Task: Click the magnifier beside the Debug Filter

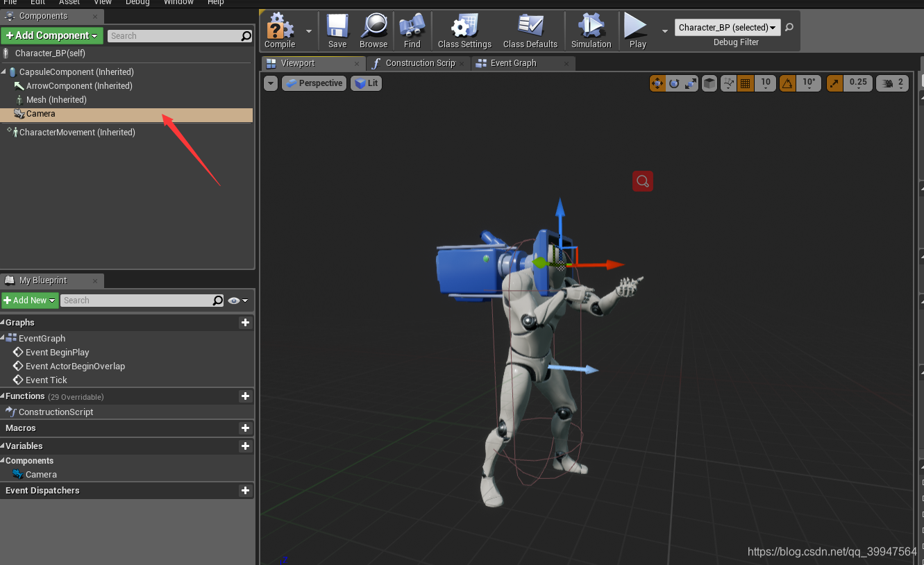Action: click(x=789, y=27)
